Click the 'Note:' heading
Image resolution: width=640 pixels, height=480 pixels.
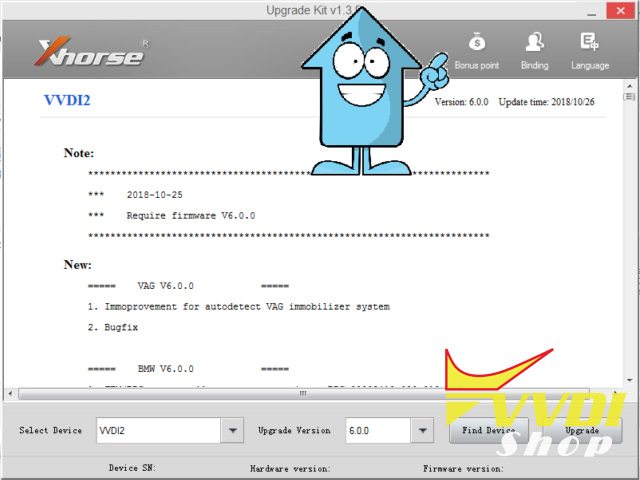click(x=79, y=153)
